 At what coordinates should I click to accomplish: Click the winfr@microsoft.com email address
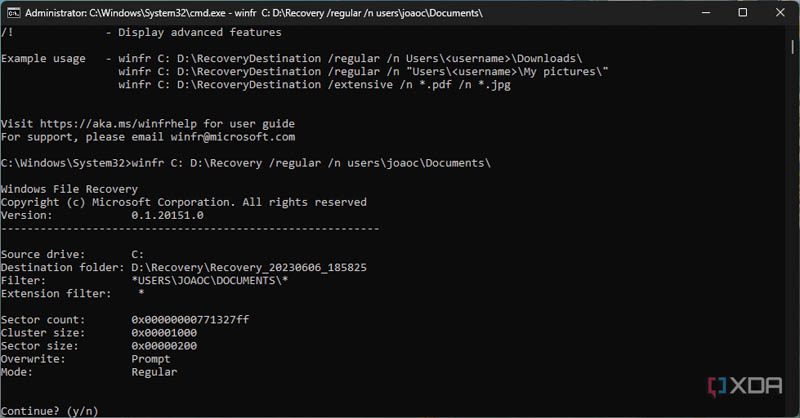point(233,137)
